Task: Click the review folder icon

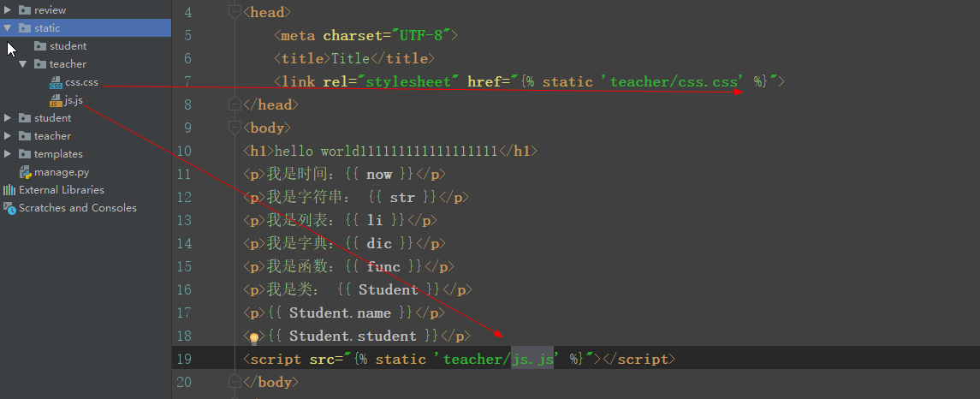Action: [x=25, y=10]
